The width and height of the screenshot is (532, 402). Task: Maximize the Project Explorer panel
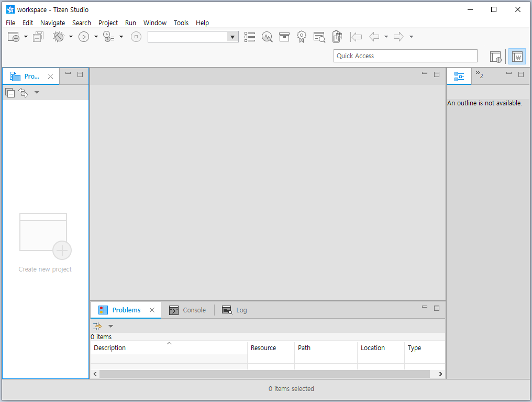click(x=80, y=74)
